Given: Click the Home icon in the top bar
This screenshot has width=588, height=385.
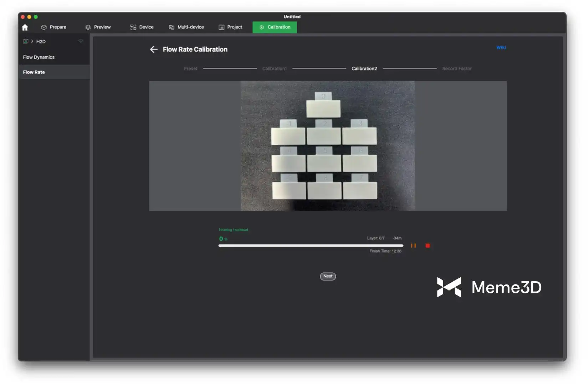Looking at the screenshot, I should (x=25, y=27).
